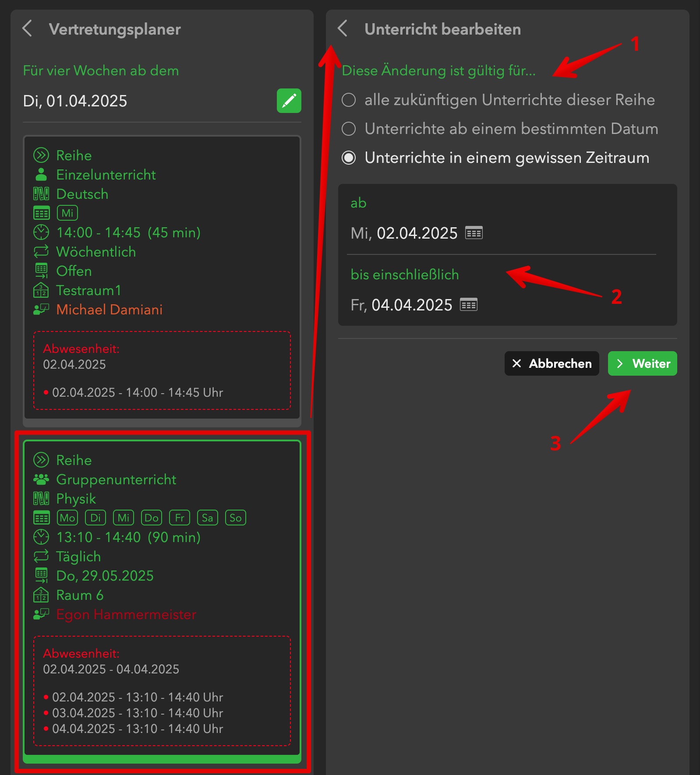Image resolution: width=700 pixels, height=775 pixels.
Task: Click 'Einzelunterricht' text in Deutsch card
Action: pyautogui.click(x=106, y=175)
